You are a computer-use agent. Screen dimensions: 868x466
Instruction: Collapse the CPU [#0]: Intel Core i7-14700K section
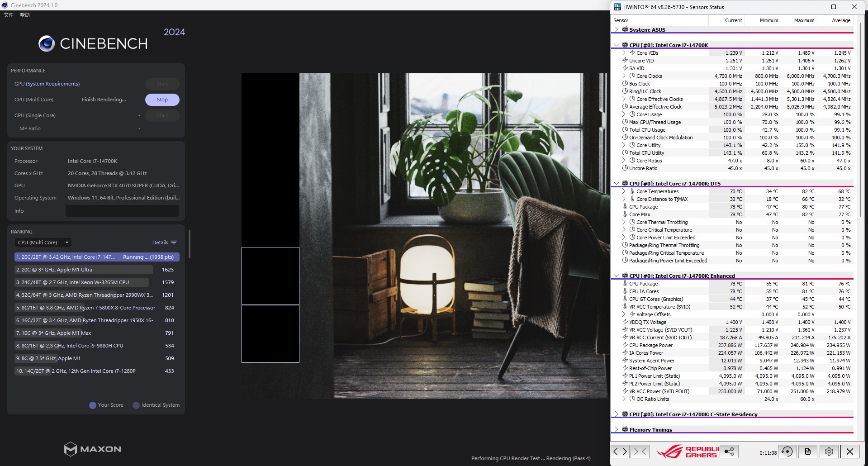617,45
